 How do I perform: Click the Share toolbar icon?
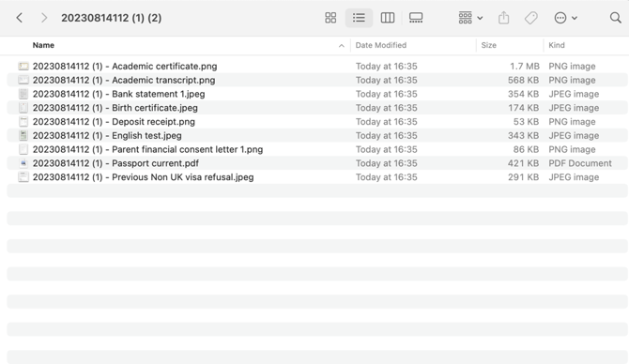[x=504, y=18]
